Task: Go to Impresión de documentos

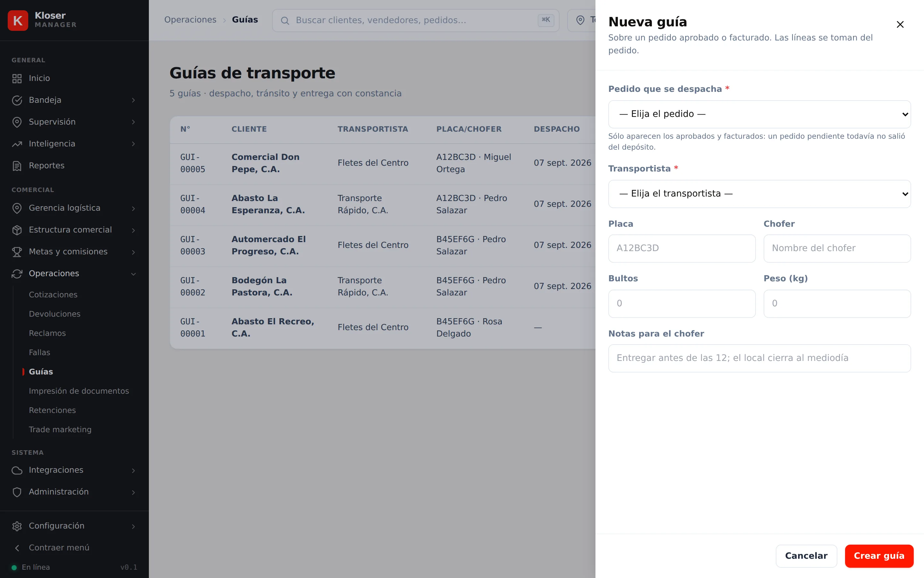Action: click(x=79, y=391)
